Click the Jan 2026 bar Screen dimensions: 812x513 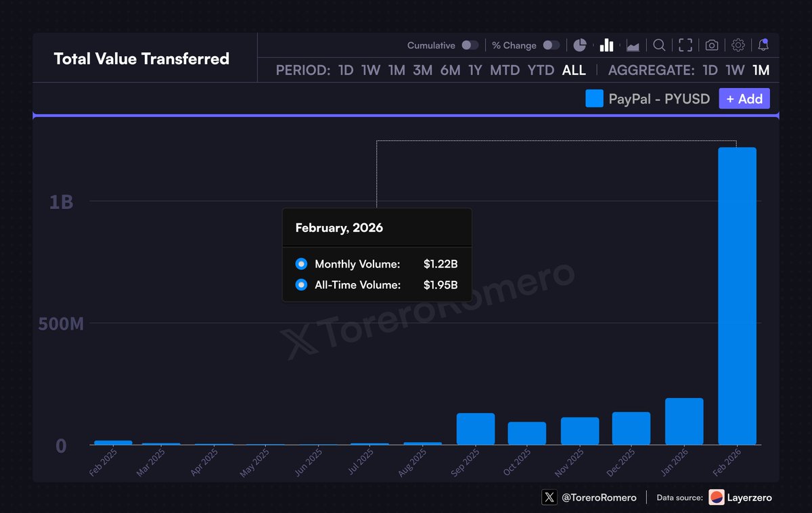(684, 421)
